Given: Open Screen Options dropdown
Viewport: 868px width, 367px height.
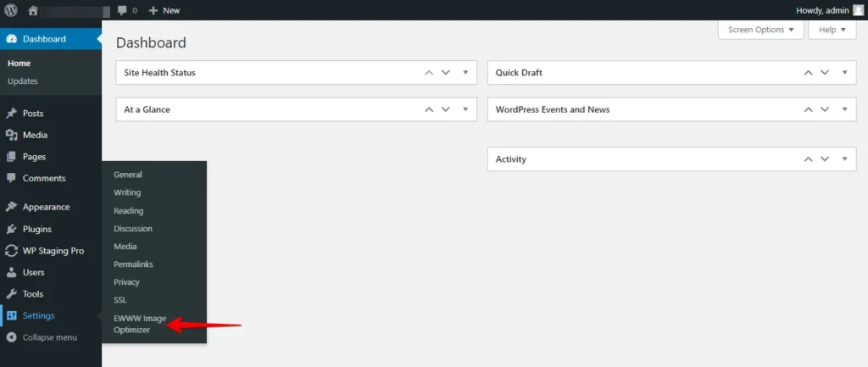Looking at the screenshot, I should pyautogui.click(x=760, y=30).
